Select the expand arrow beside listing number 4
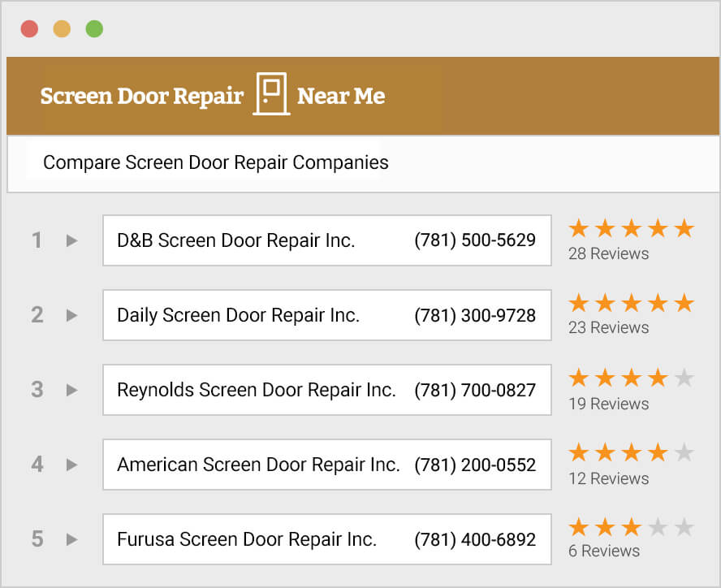721x588 pixels. (x=71, y=465)
